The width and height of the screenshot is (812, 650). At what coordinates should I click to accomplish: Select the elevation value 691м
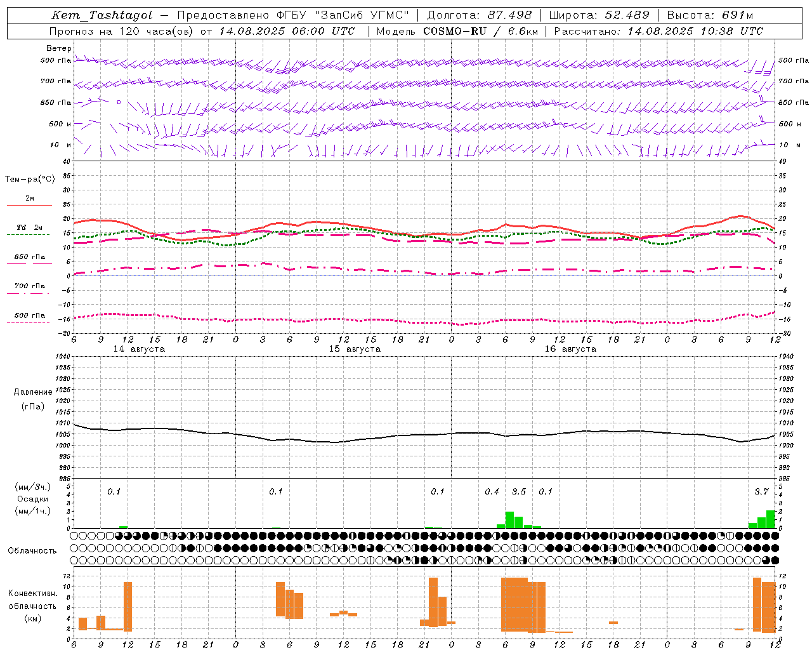[737, 15]
